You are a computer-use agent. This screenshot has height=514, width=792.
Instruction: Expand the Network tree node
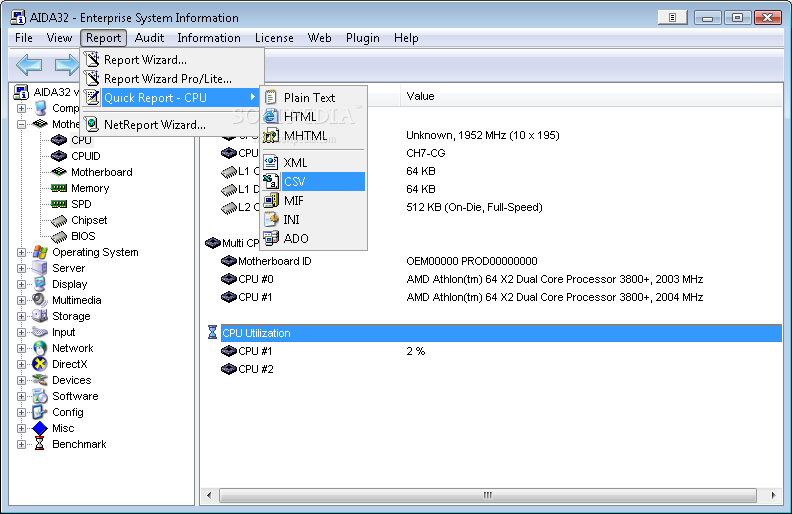point(21,348)
